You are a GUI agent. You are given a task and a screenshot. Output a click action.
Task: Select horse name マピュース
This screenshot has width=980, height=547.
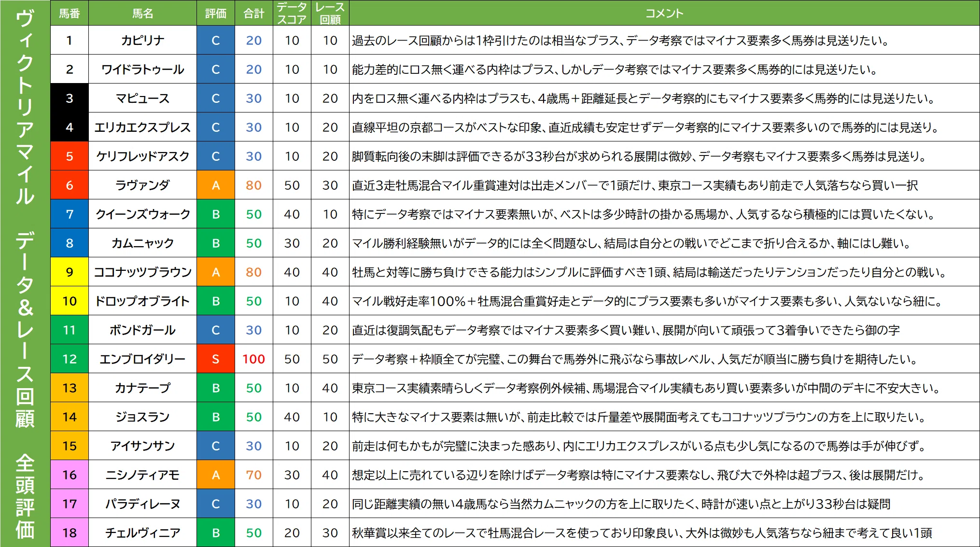click(142, 98)
